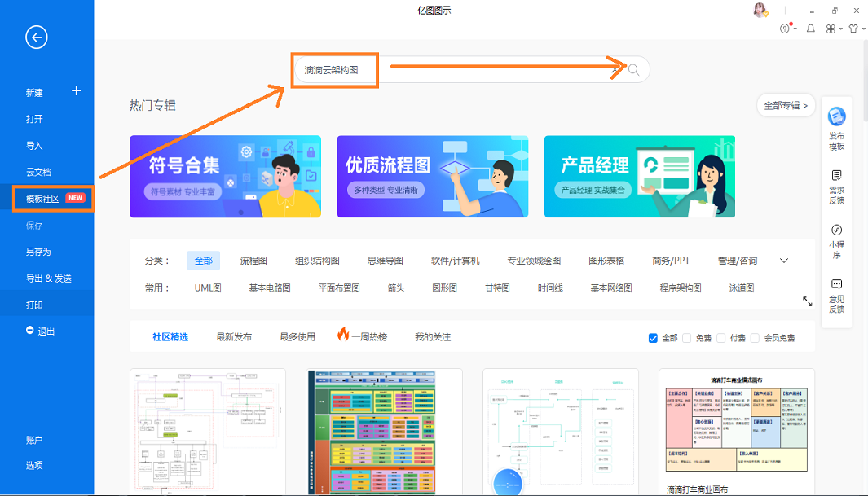Image resolution: width=868 pixels, height=496 pixels.
Task: Select 导出 & 发送 in the sidebar
Action: point(49,279)
